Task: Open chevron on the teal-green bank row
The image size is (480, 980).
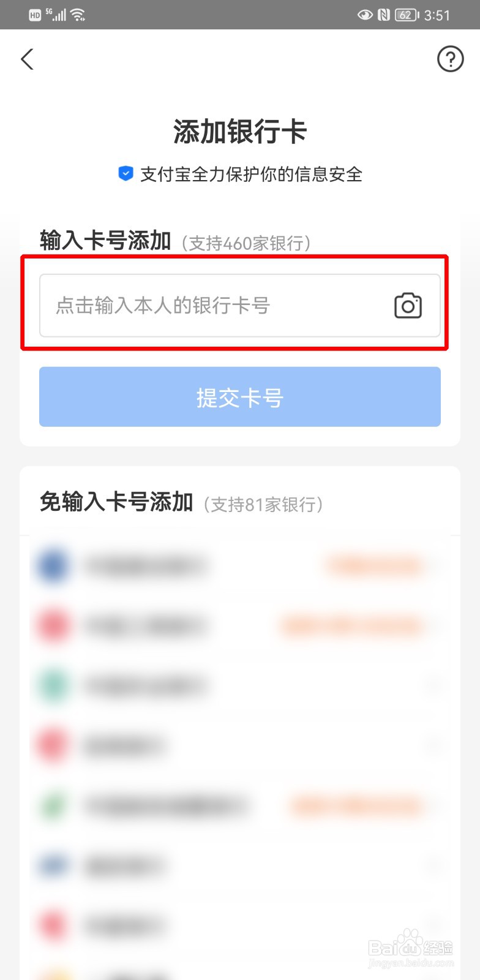Action: [x=433, y=686]
